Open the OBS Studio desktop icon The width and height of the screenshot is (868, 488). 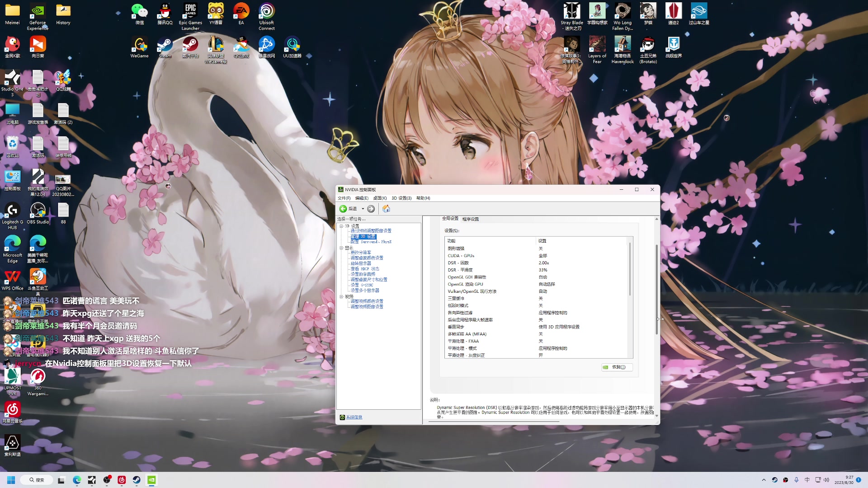pos(38,213)
